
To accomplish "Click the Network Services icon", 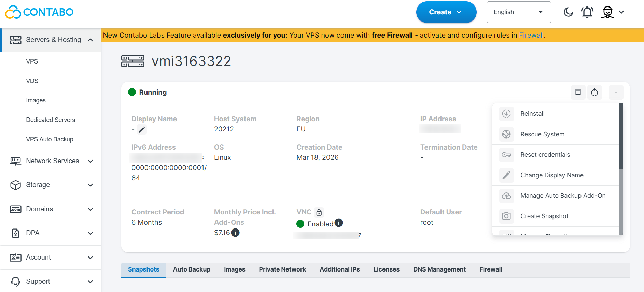I will pos(15,161).
